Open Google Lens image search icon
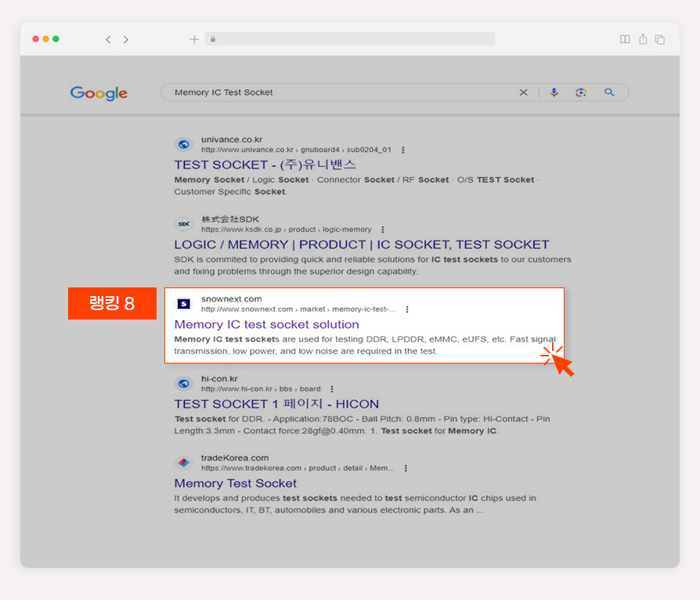This screenshot has height=600, width=700. coord(581,92)
